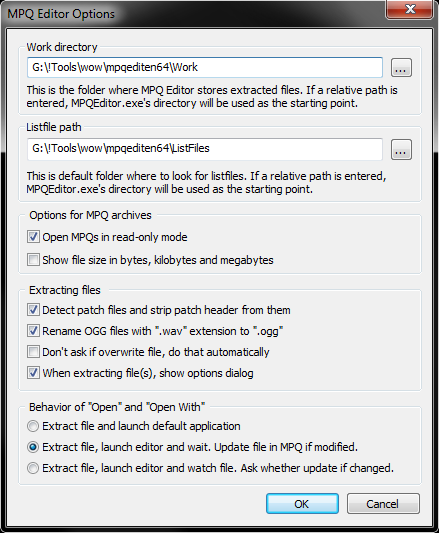Click the Rename OGG files option label
The width and height of the screenshot is (439, 533).
(x=163, y=331)
